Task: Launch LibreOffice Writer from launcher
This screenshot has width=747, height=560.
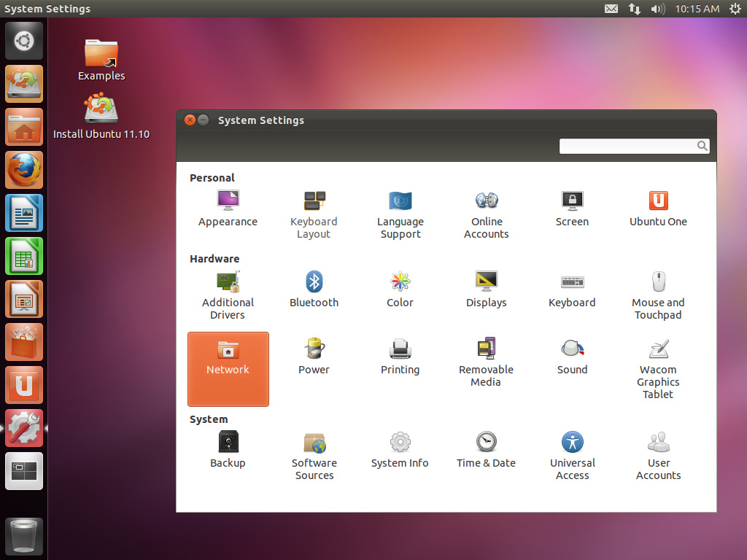Action: coord(24,213)
